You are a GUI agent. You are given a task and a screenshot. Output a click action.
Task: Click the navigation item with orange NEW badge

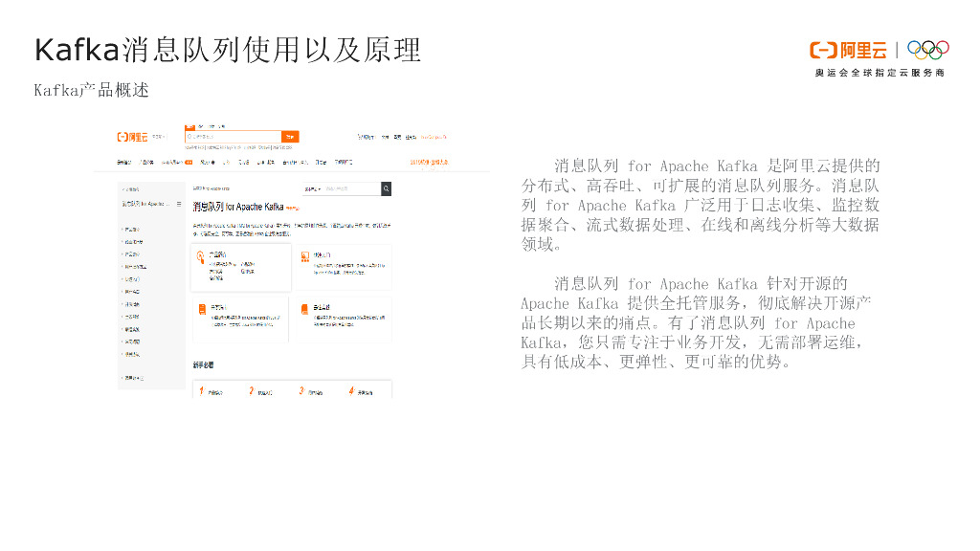pyautogui.click(x=177, y=163)
